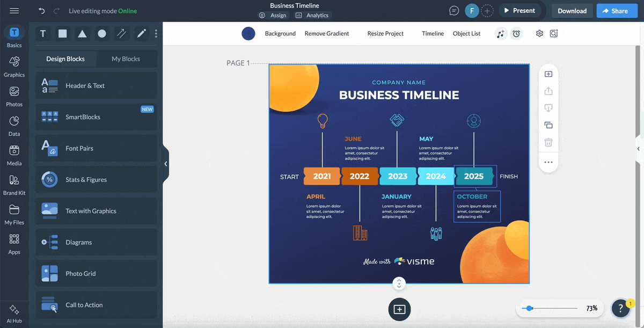Screen dimensions: 644x328
Task: Open the canvas settings gear
Action: 539,33
